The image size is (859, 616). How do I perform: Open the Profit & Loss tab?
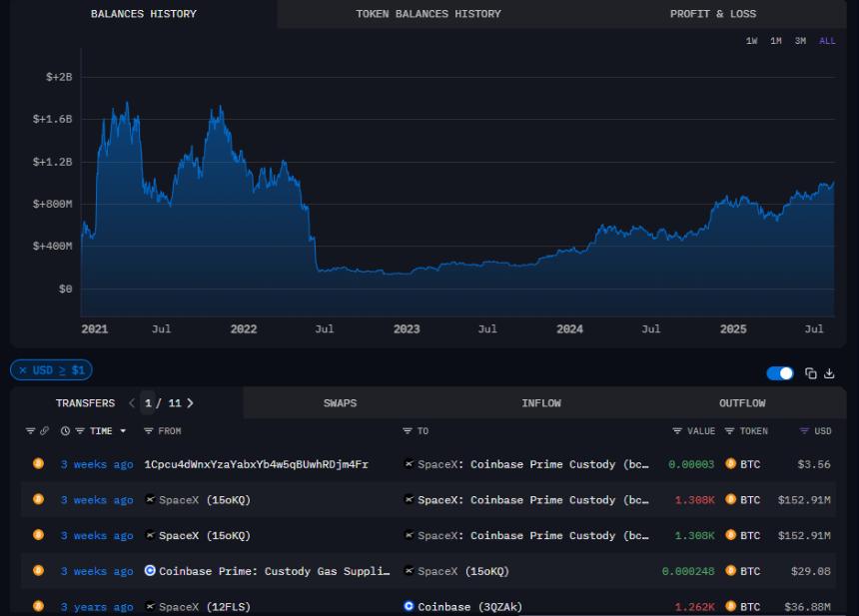point(713,14)
